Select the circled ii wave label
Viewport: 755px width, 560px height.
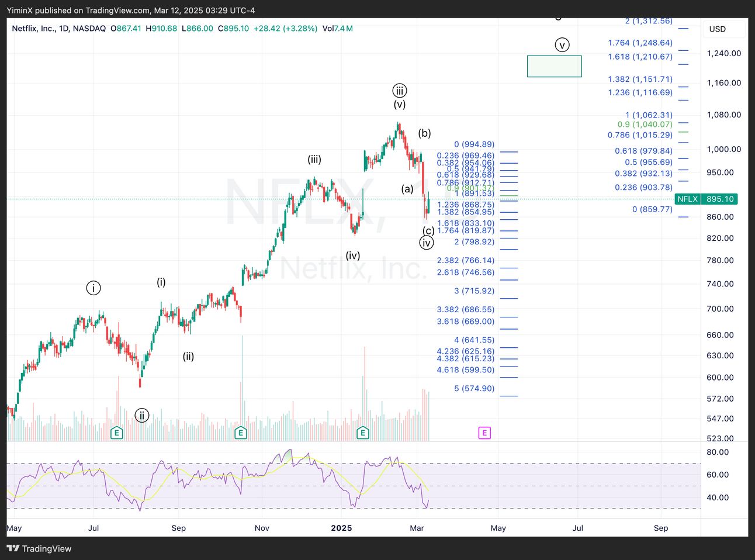click(141, 415)
